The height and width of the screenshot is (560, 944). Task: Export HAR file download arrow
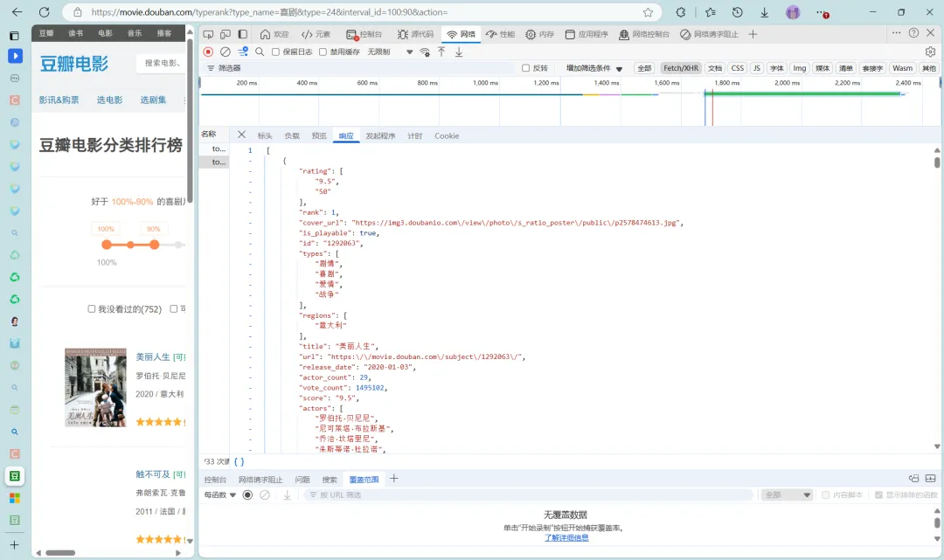tap(459, 52)
